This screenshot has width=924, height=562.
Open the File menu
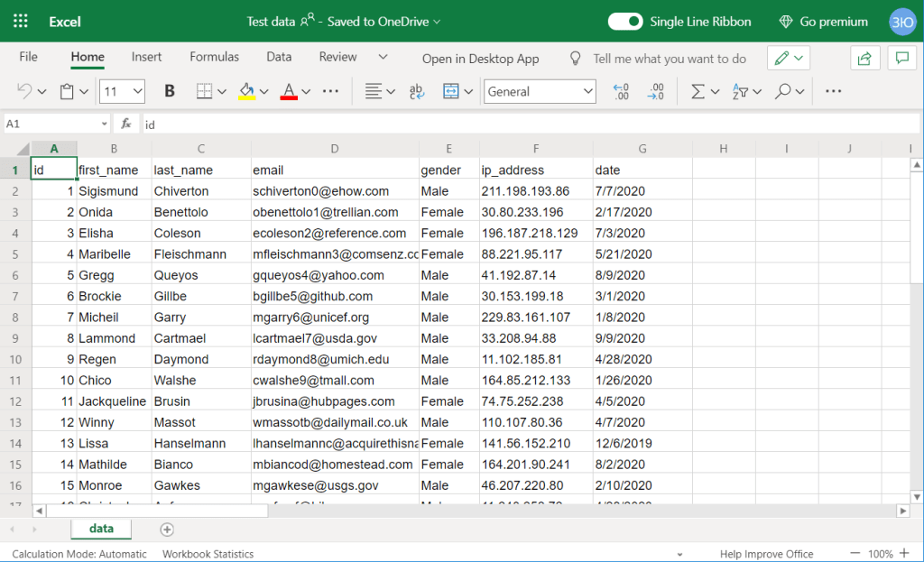tap(28, 56)
